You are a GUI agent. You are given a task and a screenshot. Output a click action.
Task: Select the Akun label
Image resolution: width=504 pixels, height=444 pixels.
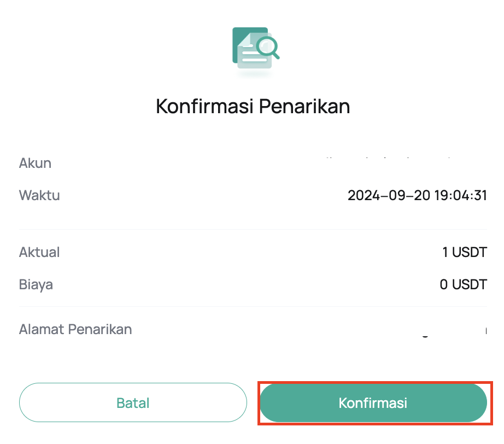coord(35,163)
